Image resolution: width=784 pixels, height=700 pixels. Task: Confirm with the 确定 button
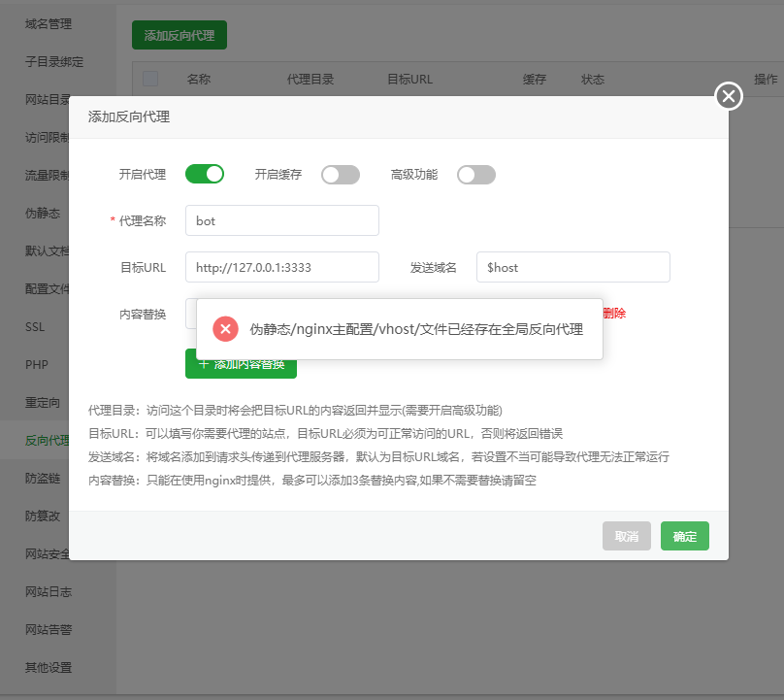point(684,536)
